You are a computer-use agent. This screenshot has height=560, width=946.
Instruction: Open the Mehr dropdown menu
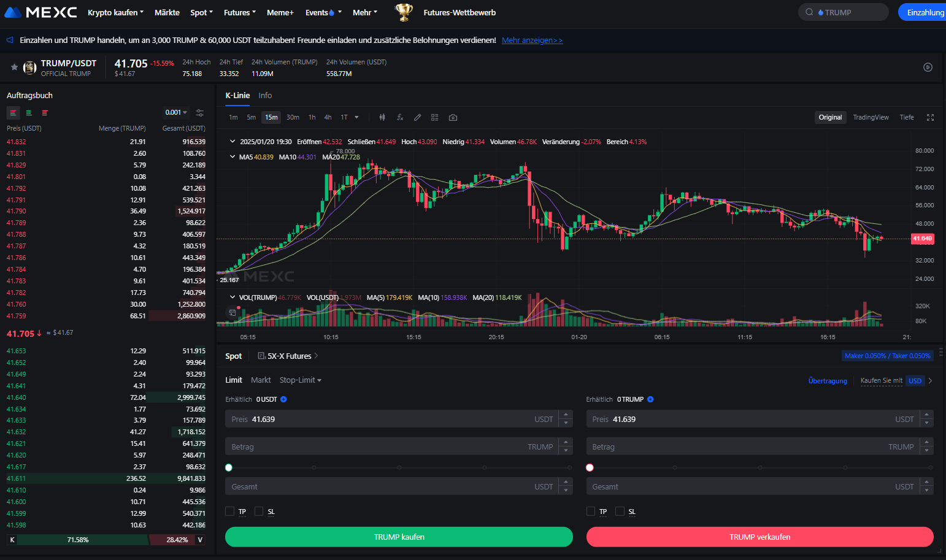[364, 12]
